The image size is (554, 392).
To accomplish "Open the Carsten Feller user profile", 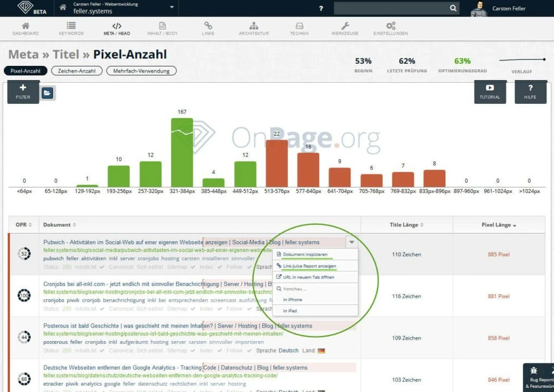I will [509, 9].
